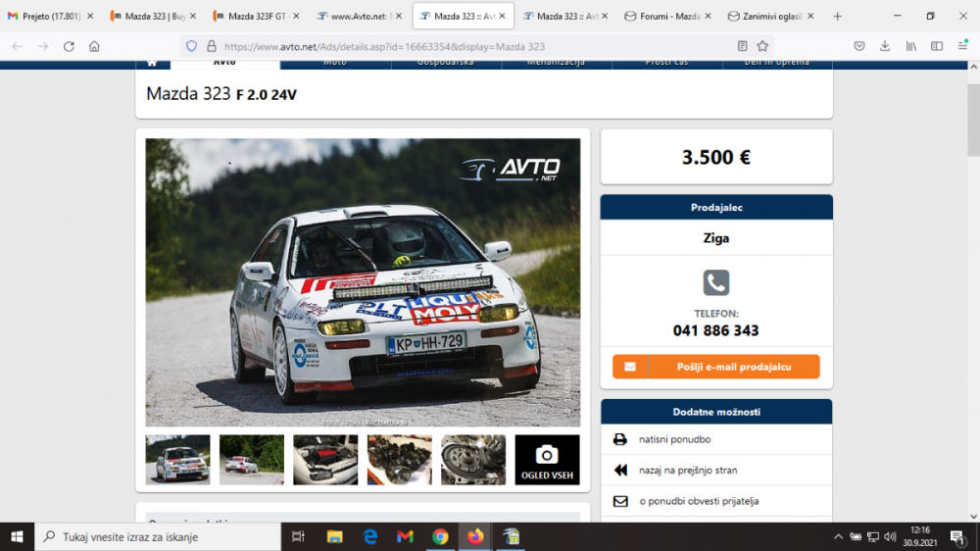Open the Firefox hamburger menu
The image size is (980, 551).
pyautogui.click(x=962, y=46)
